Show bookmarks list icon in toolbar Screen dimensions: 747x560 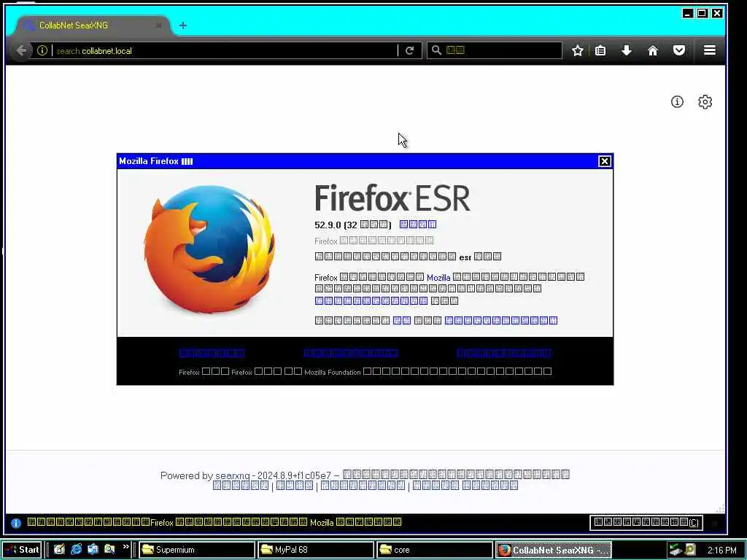600,50
